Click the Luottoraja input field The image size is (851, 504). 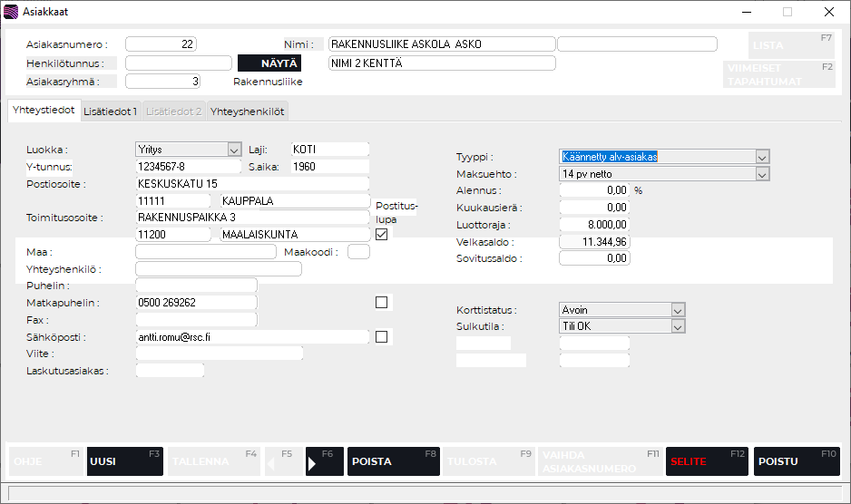(x=594, y=225)
